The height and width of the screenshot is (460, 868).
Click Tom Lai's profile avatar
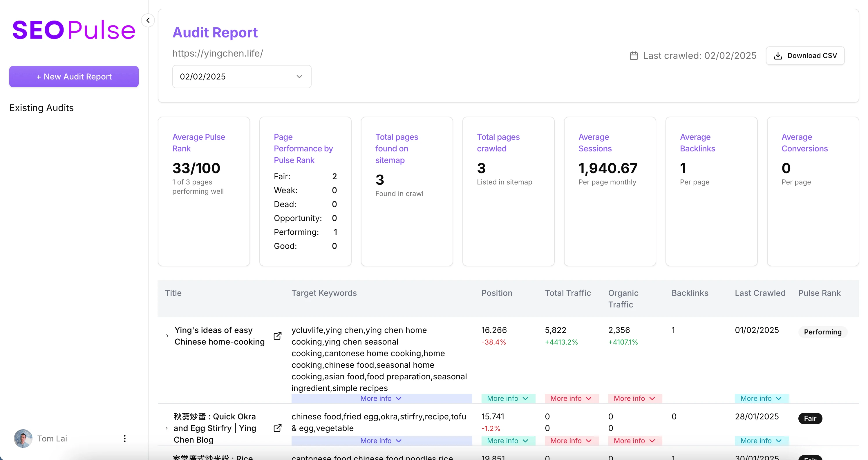tap(23, 439)
